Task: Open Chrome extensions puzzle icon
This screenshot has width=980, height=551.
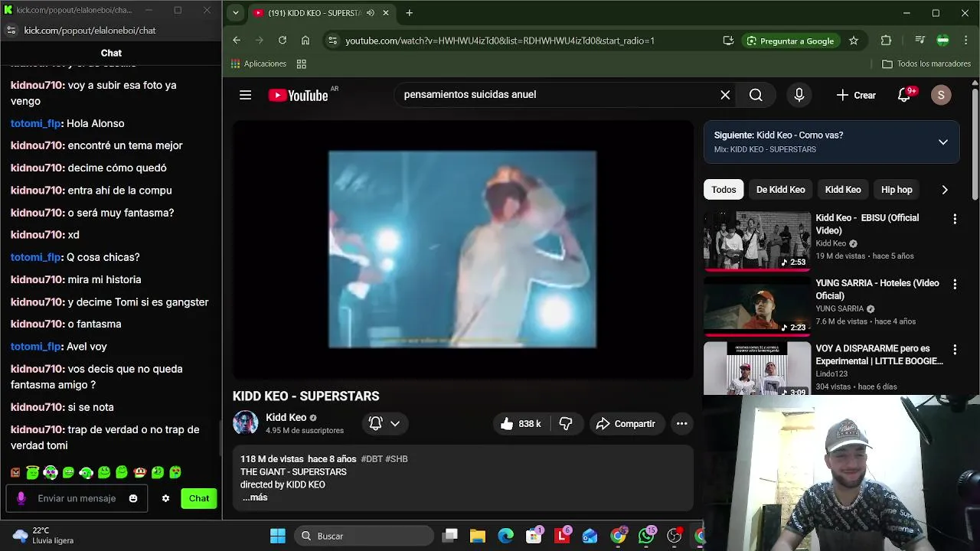Action: [x=886, y=41]
